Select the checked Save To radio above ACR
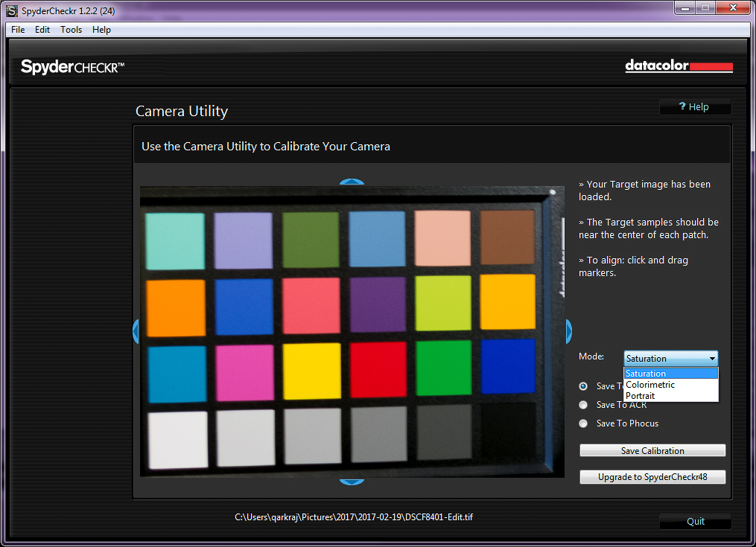The width and height of the screenshot is (756, 547). (x=583, y=386)
